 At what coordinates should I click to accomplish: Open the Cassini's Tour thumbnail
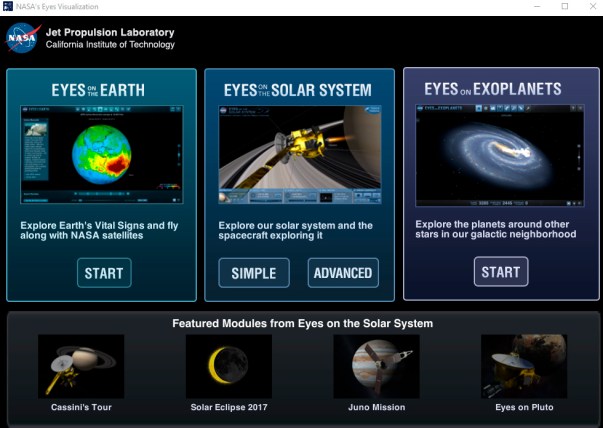point(81,366)
